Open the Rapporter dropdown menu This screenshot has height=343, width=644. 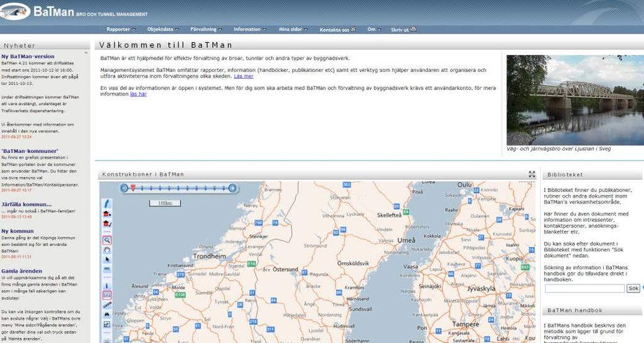[121, 29]
